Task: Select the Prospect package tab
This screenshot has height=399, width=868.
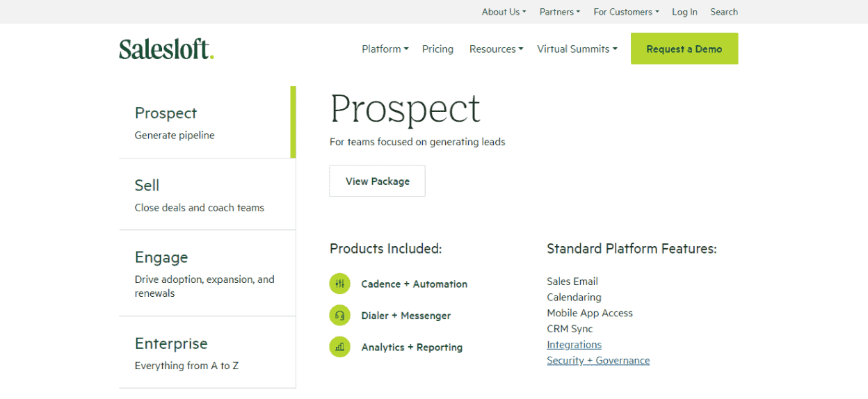Action: tap(207, 122)
